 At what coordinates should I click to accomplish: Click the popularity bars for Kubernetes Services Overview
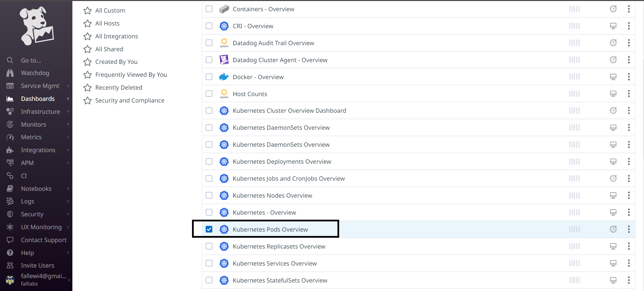pos(574,263)
